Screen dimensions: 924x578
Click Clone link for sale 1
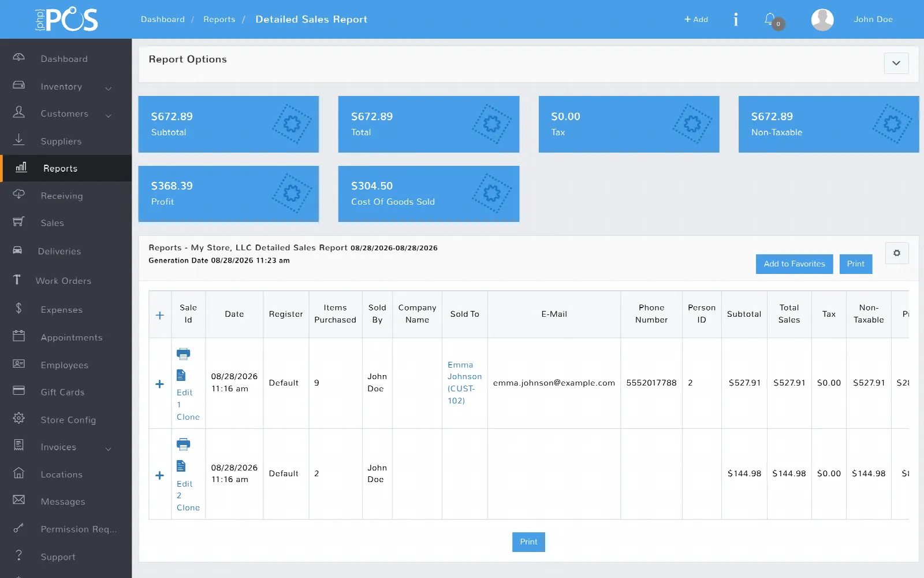pyautogui.click(x=188, y=417)
